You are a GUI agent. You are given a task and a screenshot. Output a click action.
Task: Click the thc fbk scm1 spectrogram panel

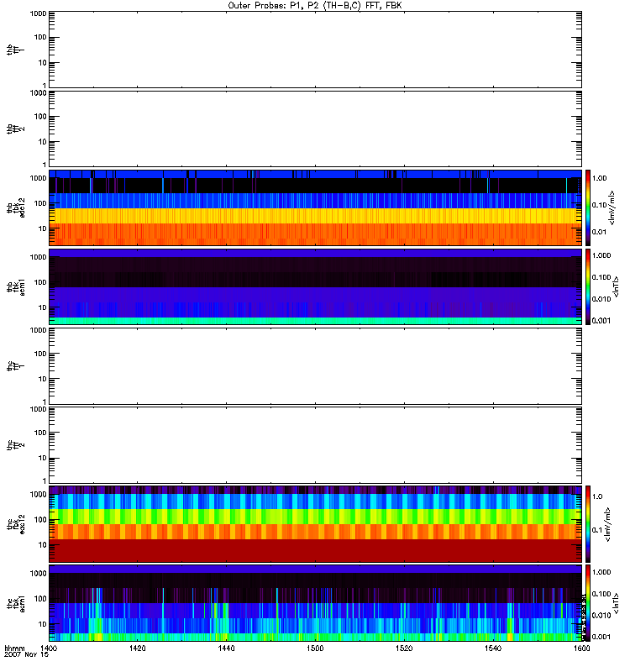coord(315,603)
